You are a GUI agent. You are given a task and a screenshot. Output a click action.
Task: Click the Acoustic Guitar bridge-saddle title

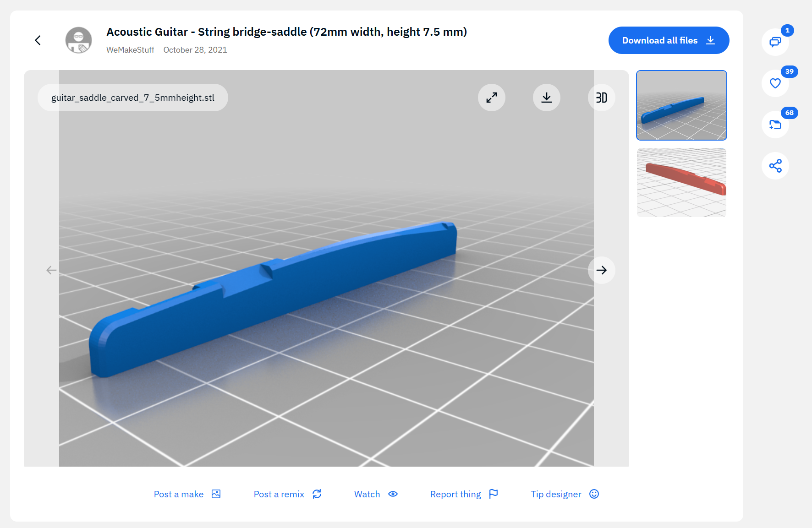coord(287,32)
